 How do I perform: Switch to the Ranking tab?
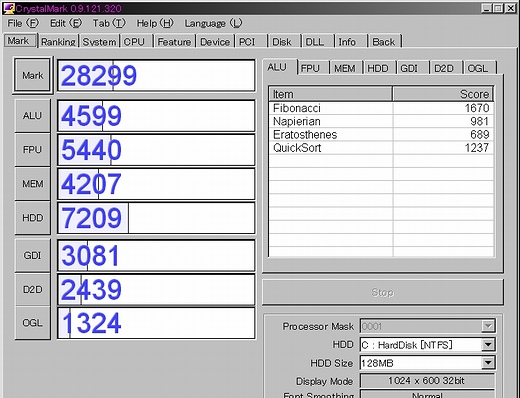pyautogui.click(x=58, y=42)
